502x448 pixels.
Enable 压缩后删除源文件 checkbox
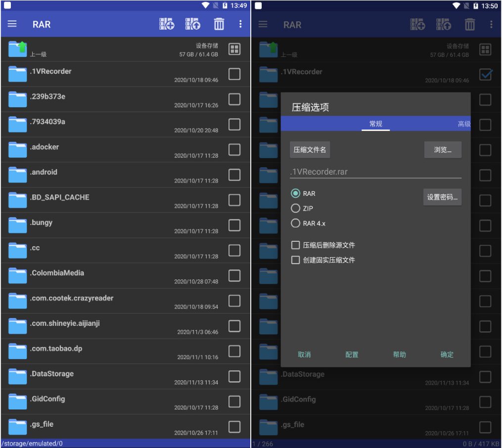coord(295,245)
